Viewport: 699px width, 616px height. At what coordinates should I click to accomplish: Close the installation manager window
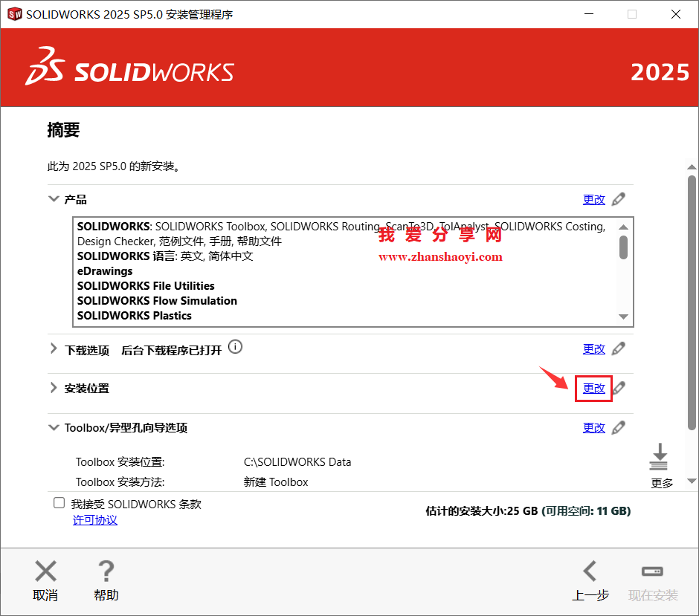(676, 14)
